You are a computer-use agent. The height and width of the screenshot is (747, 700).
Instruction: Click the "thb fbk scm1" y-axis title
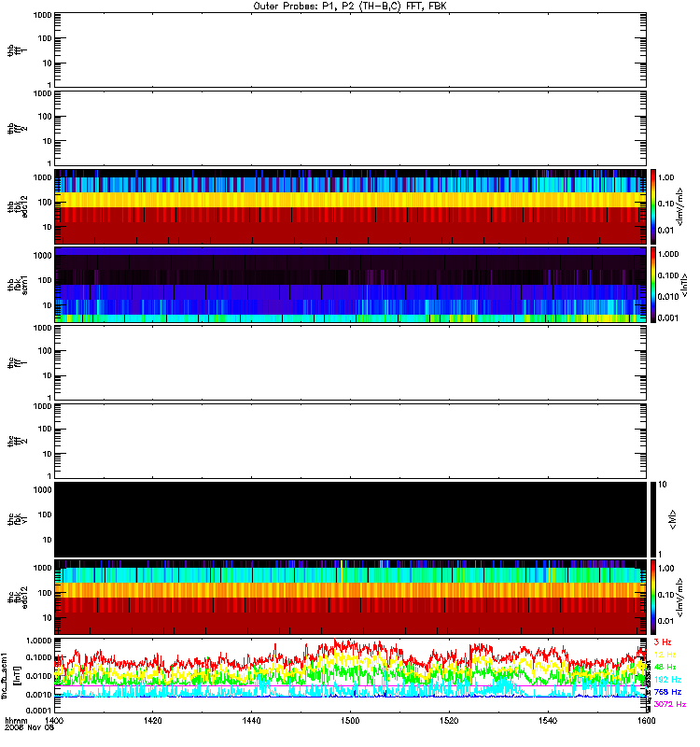(18, 285)
